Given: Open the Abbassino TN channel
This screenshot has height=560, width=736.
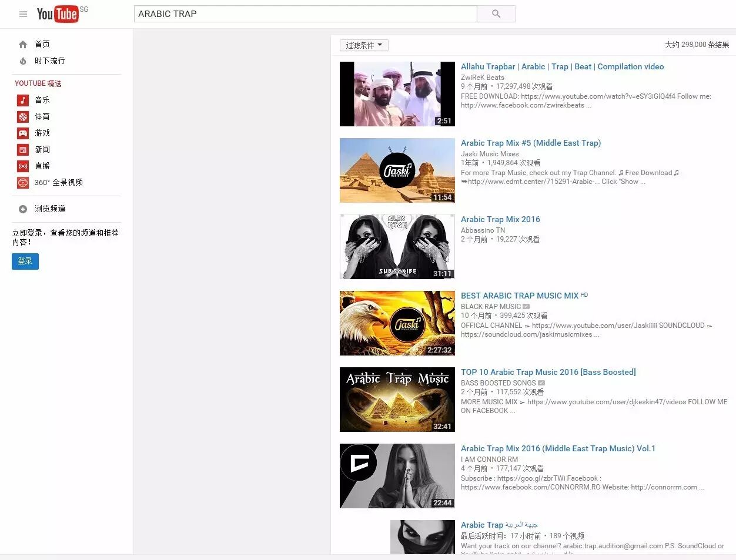Looking at the screenshot, I should [483, 230].
